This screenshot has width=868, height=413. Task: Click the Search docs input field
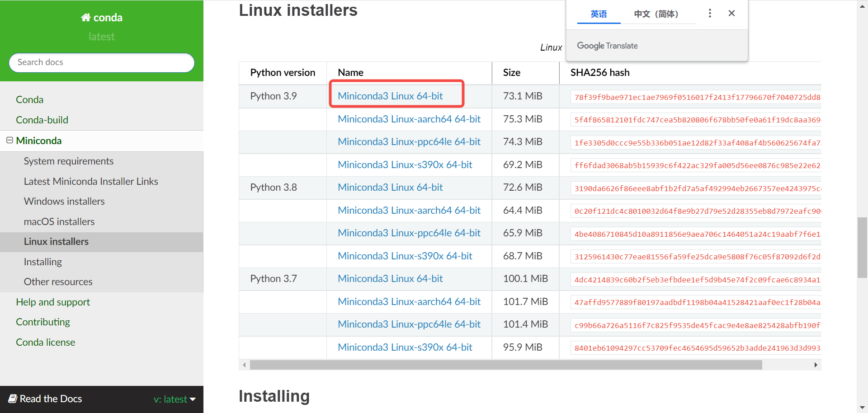tap(102, 62)
